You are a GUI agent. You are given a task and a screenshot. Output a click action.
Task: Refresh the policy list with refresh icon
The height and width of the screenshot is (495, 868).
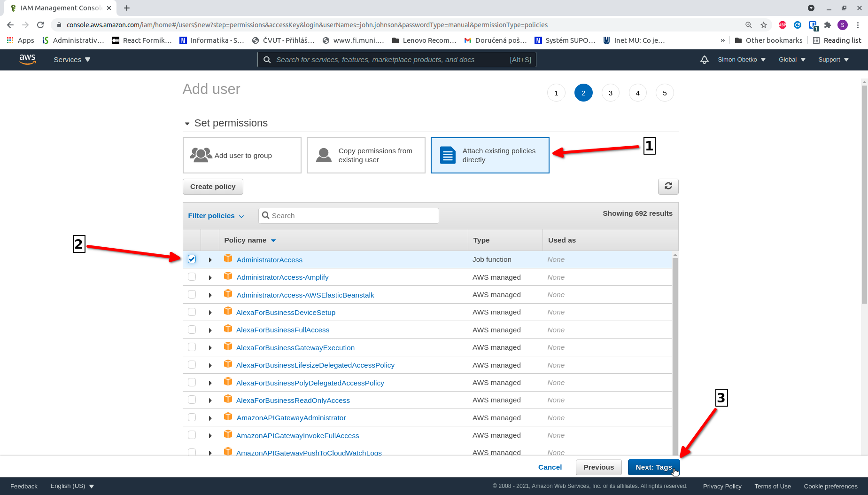[x=668, y=186]
